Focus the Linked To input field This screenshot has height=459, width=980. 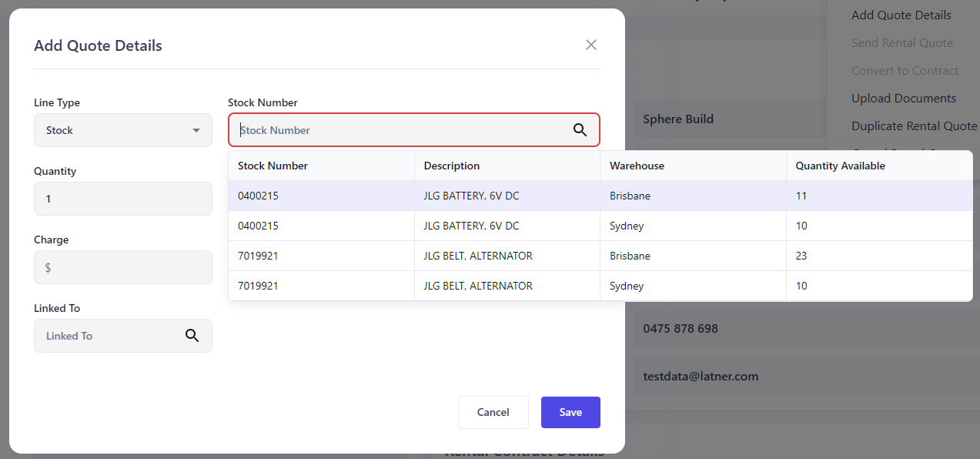coord(108,336)
